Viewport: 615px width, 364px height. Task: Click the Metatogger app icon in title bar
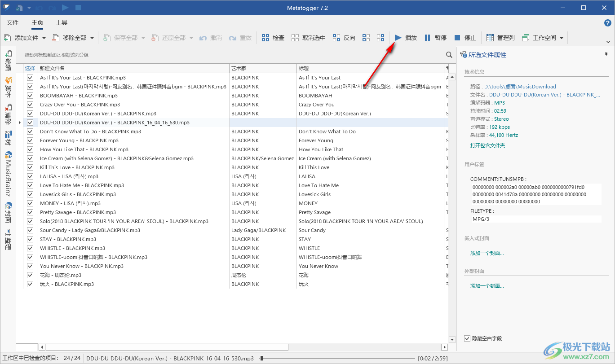click(7, 8)
